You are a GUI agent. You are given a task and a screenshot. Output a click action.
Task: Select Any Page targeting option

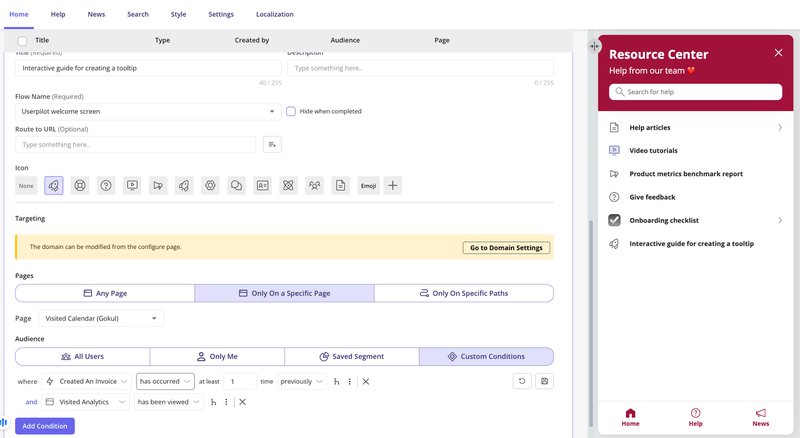point(105,293)
